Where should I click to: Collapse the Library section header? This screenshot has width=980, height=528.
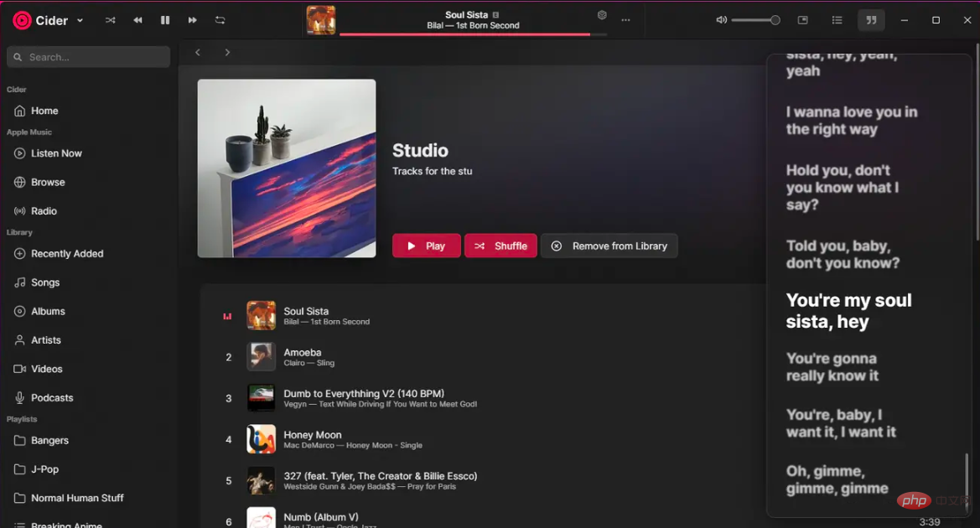[19, 232]
